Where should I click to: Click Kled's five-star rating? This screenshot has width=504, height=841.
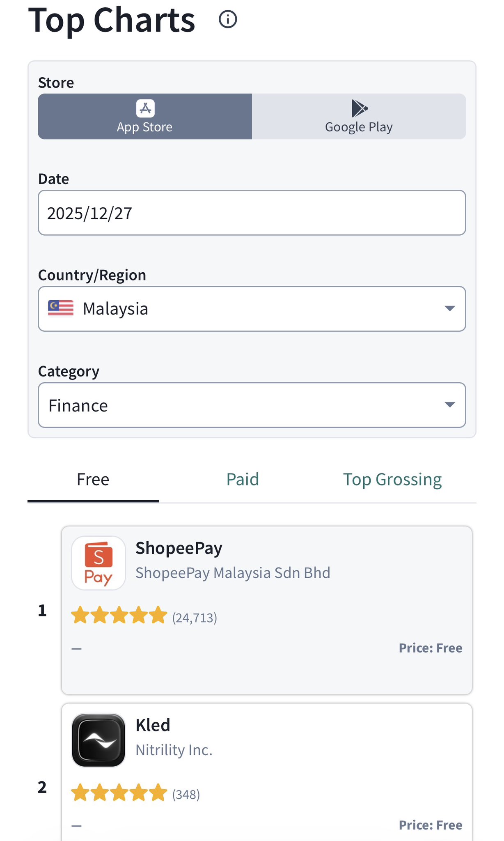pos(119,793)
